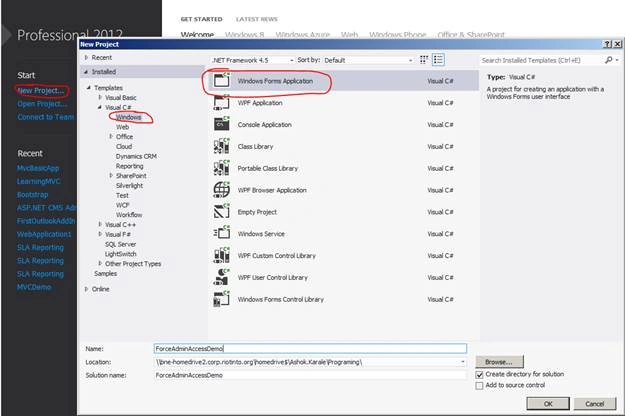The width and height of the screenshot is (625, 416).
Task: Select the Windows Forms Application template icon
Action: pyautogui.click(x=221, y=80)
